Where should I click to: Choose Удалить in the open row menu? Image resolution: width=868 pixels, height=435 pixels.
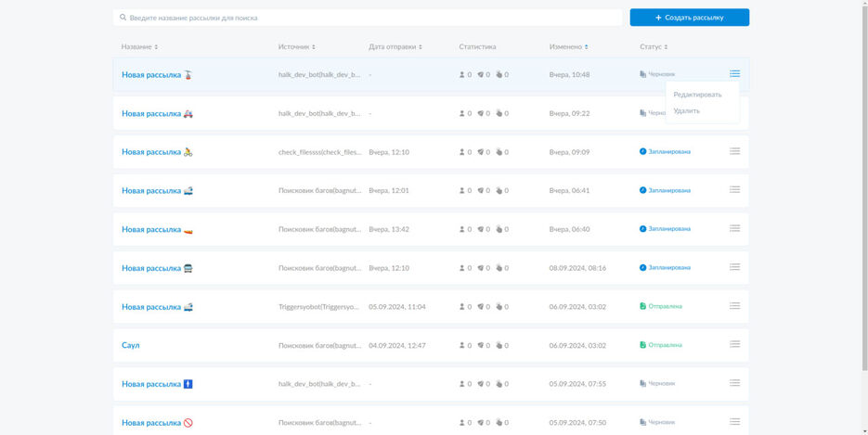[x=686, y=111]
